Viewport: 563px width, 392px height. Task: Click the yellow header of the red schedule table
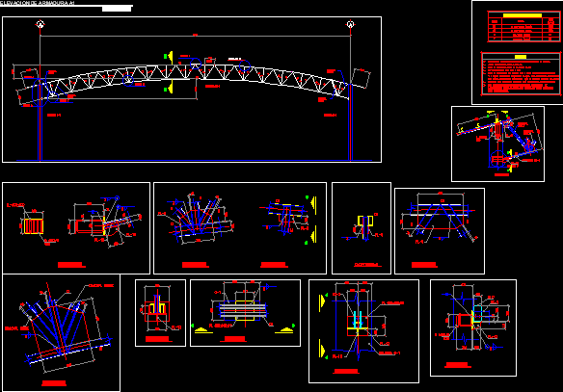tap(523, 15)
